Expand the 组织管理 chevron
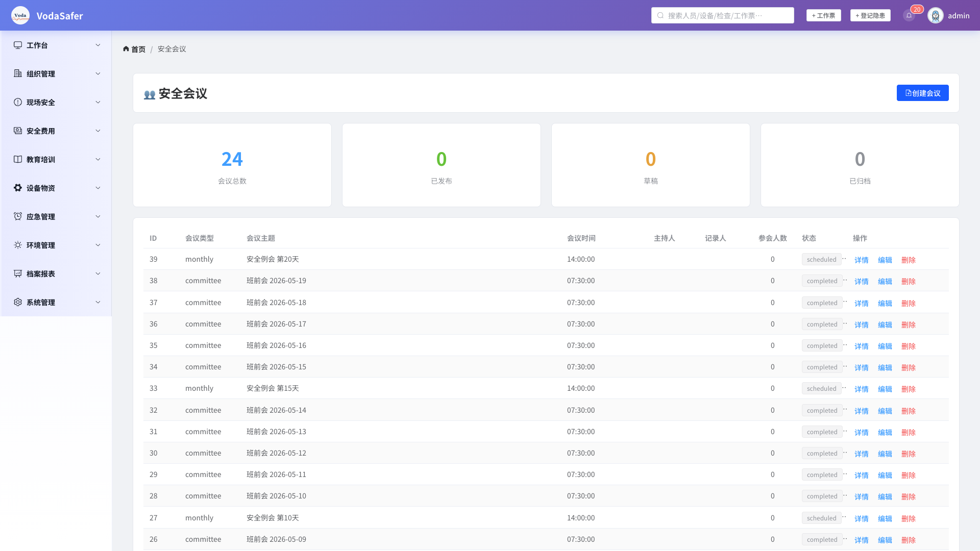This screenshot has width=980, height=551. pos(98,73)
